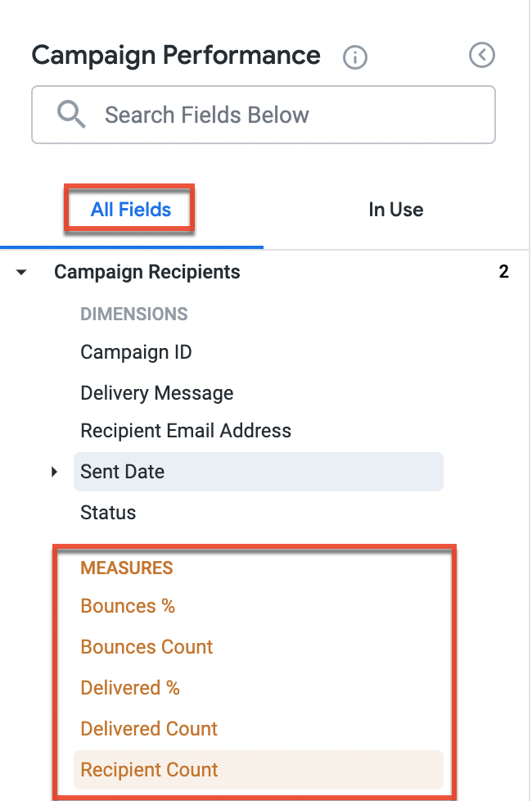Click the Recipient Email Address field
This screenshot has width=532, height=801.
coord(185,430)
